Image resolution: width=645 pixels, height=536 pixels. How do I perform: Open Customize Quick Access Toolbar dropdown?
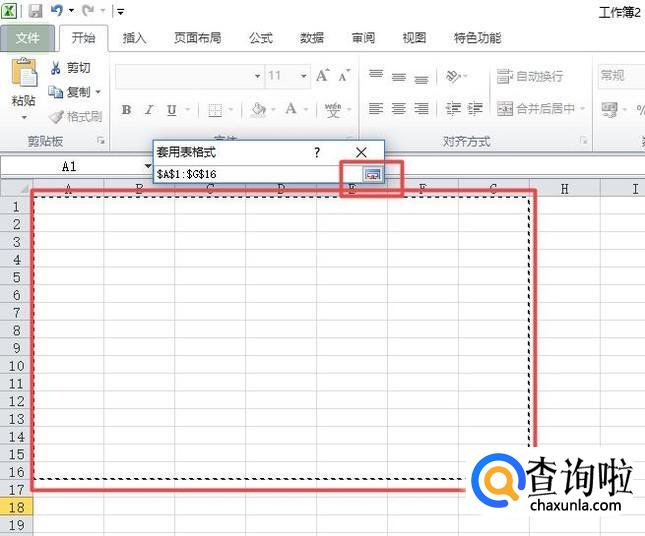(121, 12)
